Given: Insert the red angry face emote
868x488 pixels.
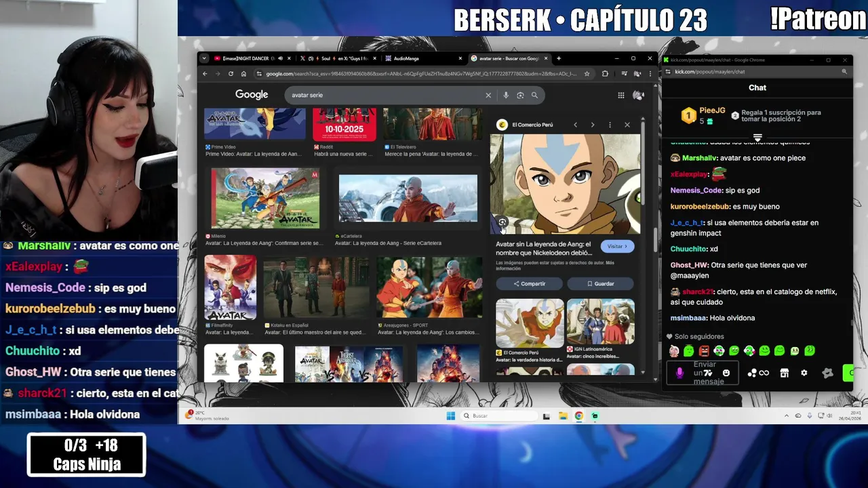Looking at the screenshot, I should tap(704, 351).
